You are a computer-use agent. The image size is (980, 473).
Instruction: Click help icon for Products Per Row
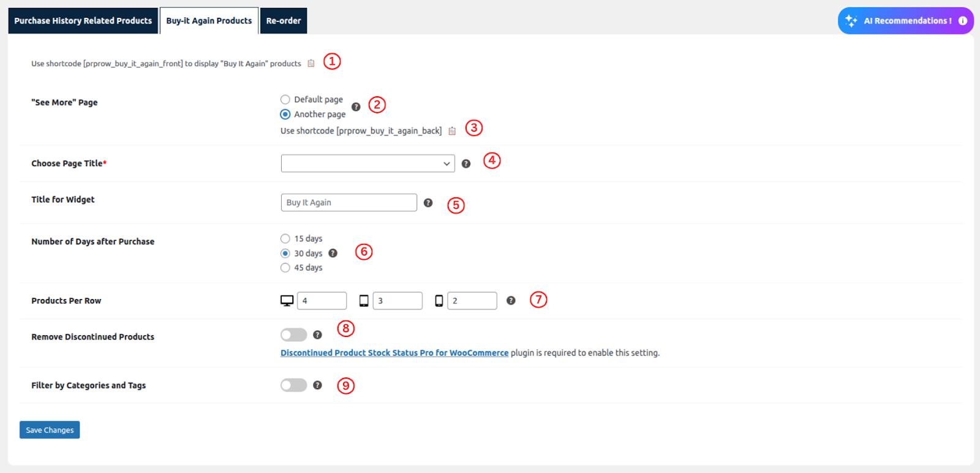point(511,300)
